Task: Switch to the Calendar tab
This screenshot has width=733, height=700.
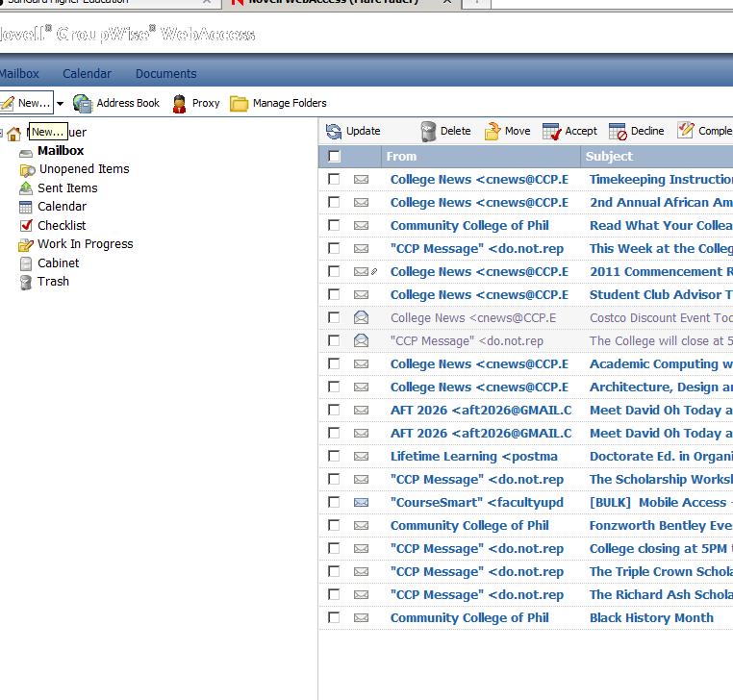Action: click(x=87, y=74)
